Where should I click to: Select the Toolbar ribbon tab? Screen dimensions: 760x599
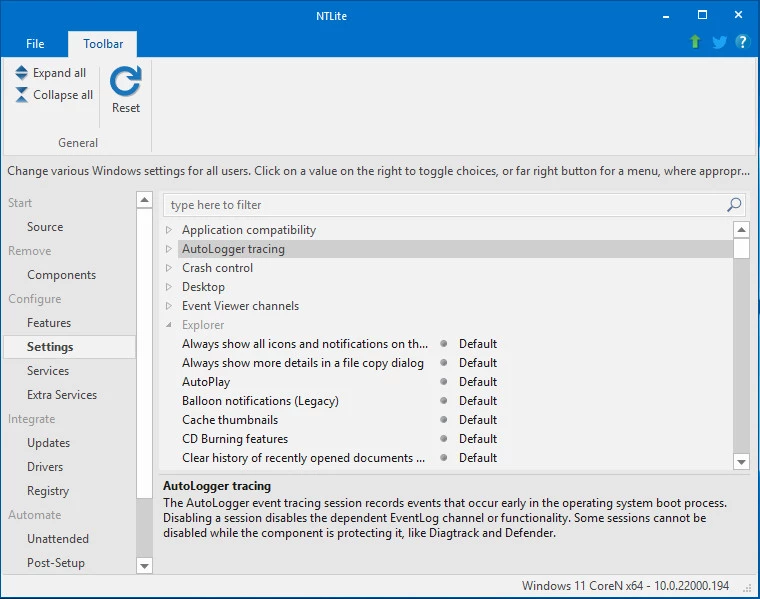pyautogui.click(x=103, y=44)
